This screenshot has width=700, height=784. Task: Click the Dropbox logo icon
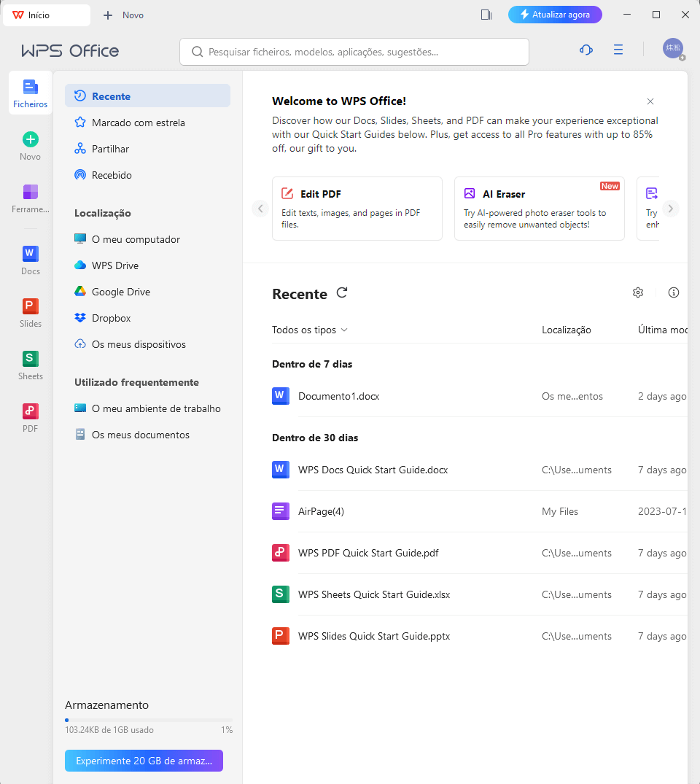80,317
